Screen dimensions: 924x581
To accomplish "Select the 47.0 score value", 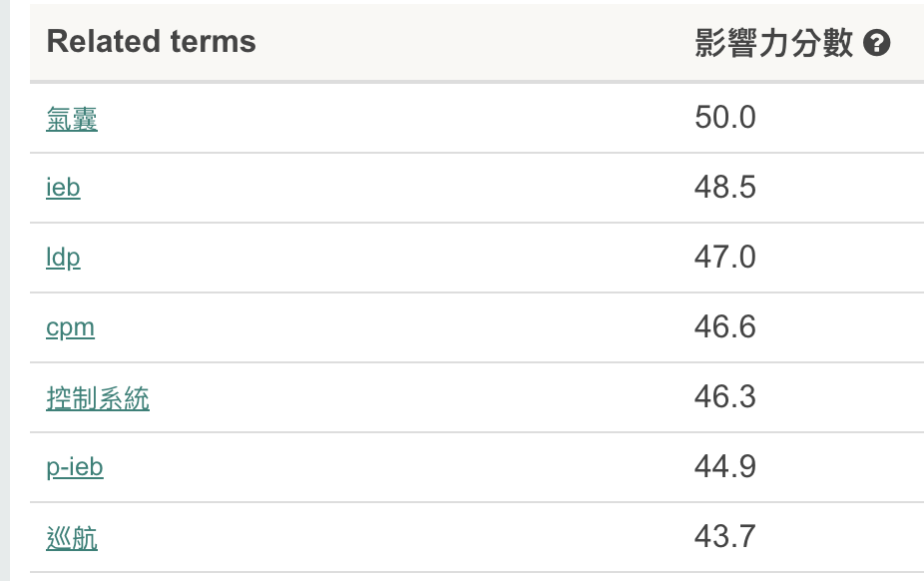I will point(725,258).
